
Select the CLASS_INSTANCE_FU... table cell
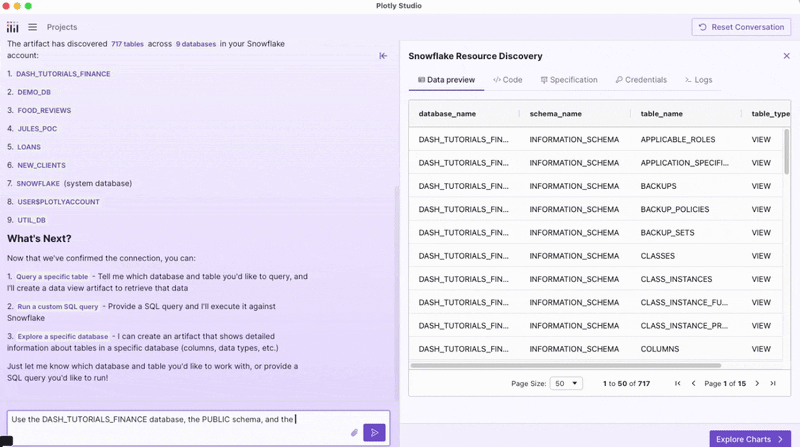(x=684, y=303)
